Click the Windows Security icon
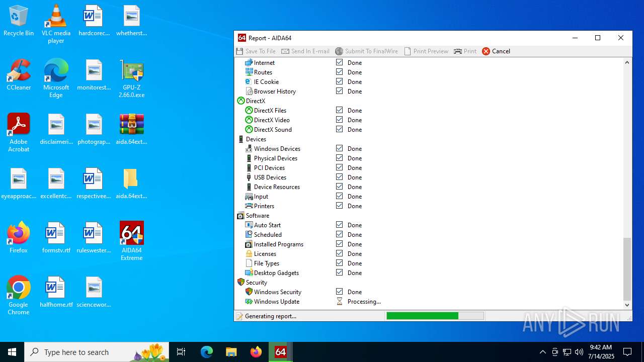The height and width of the screenshot is (362, 644). point(249,292)
